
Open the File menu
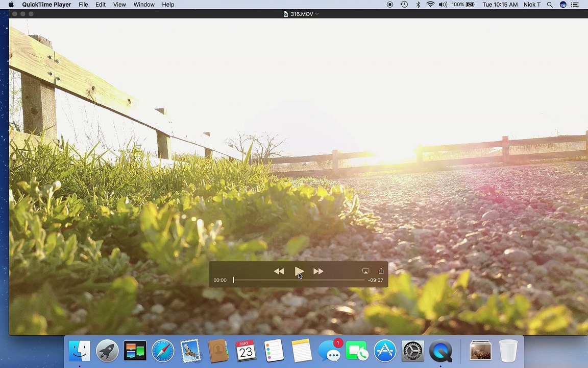(x=83, y=5)
